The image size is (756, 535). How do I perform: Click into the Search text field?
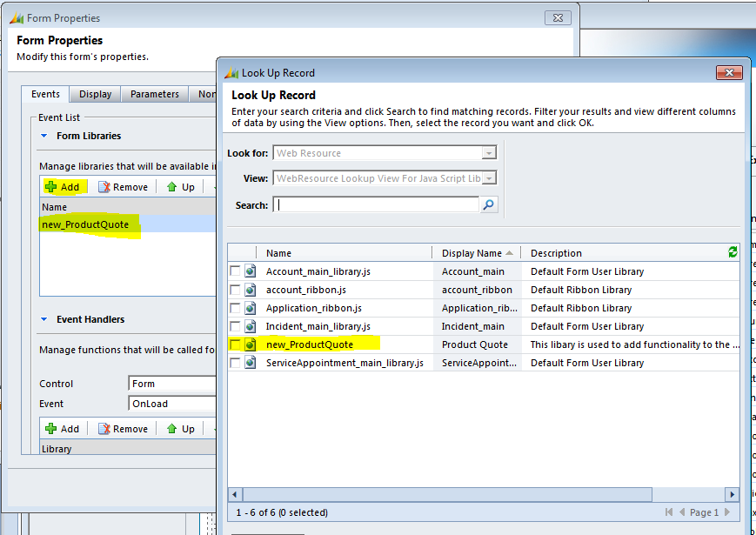point(377,205)
